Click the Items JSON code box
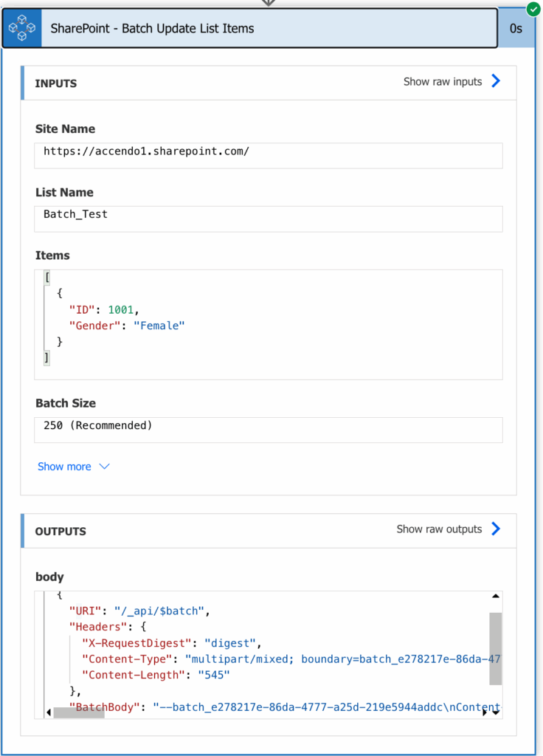Image resolution: width=543 pixels, height=756 pixels. tap(269, 325)
